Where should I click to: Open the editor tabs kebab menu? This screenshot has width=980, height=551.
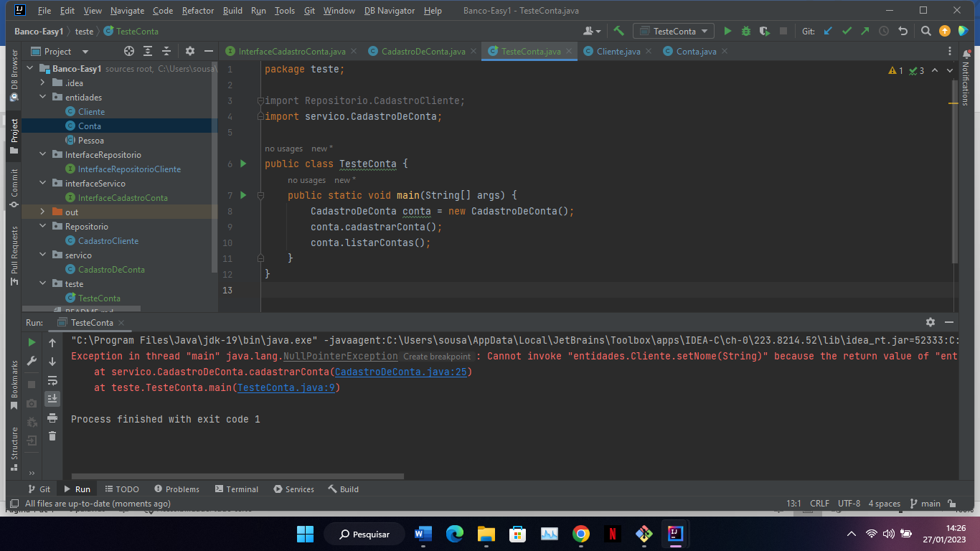pos(951,52)
